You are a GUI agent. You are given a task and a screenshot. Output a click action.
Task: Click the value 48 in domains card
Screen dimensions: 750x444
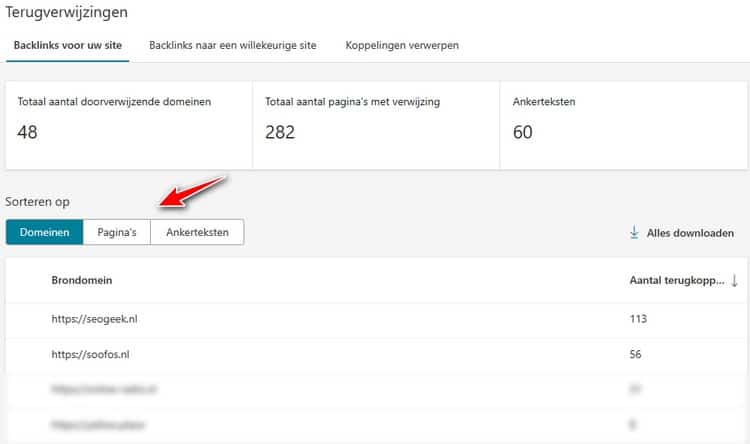tap(27, 132)
